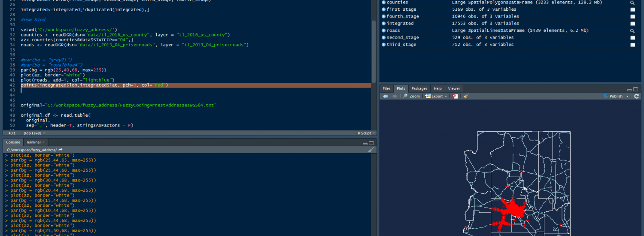Image resolution: width=644 pixels, height=236 pixels.
Task: Click console path C:/workspace/fuzzy_address/
Action: (x=32, y=150)
